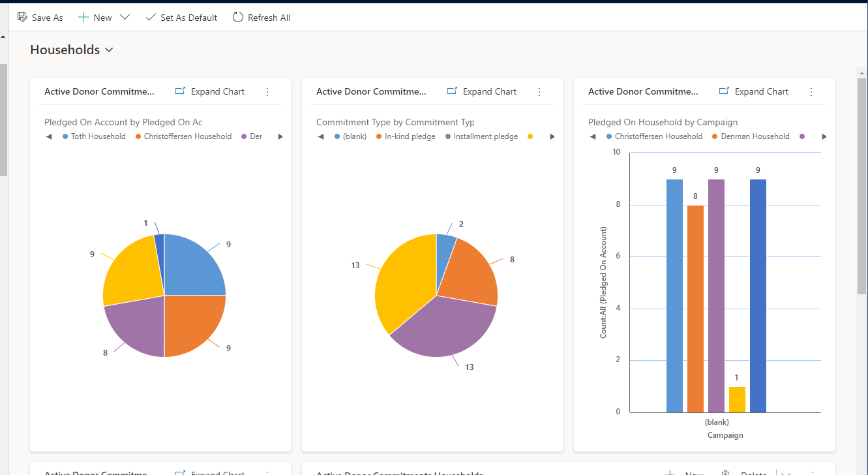The image size is (868, 475).
Task: Click the short yellow bar valued 1
Action: coord(737,399)
